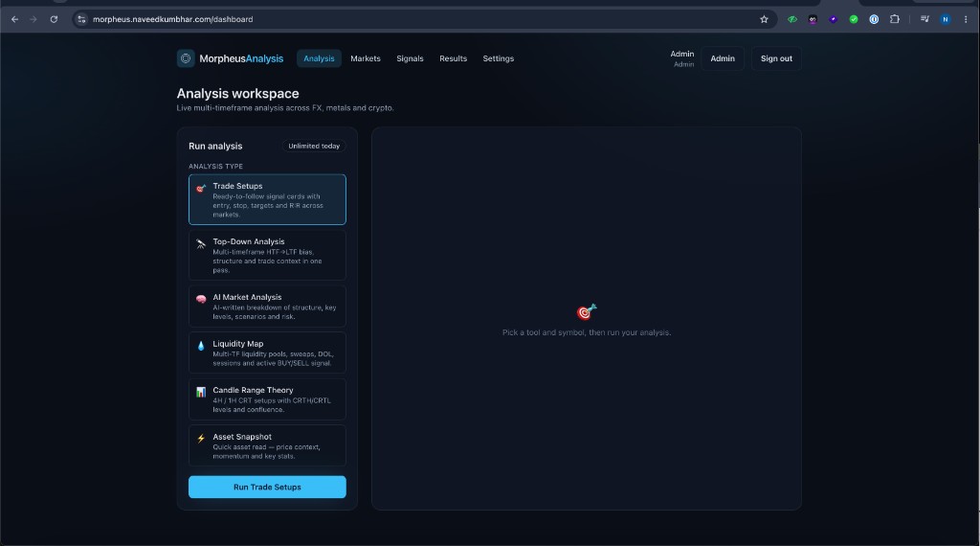Screen dimensions: 980x546
Task: Click the dart target icon in results panel
Action: click(587, 311)
